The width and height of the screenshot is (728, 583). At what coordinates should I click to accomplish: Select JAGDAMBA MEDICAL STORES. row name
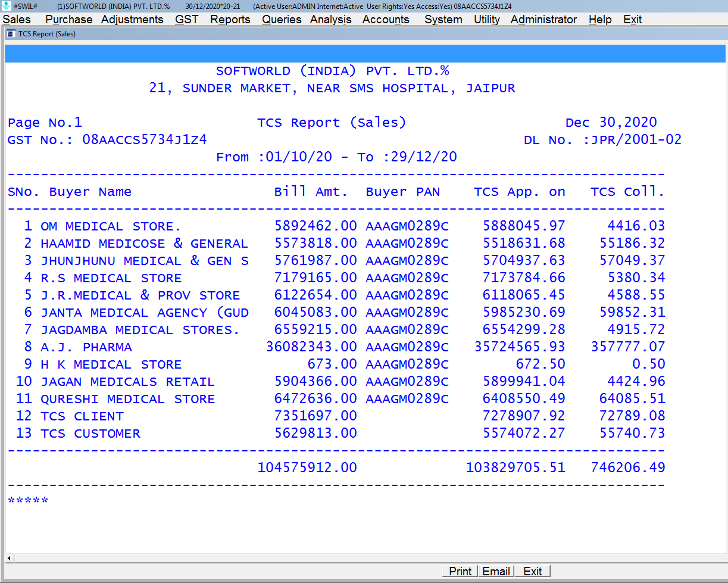click(140, 330)
